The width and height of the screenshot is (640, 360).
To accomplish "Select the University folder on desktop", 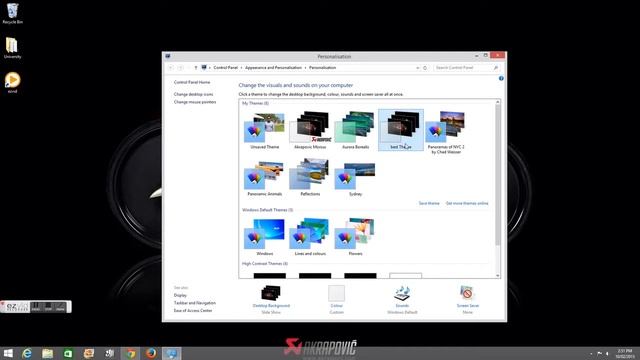I will coord(12,48).
